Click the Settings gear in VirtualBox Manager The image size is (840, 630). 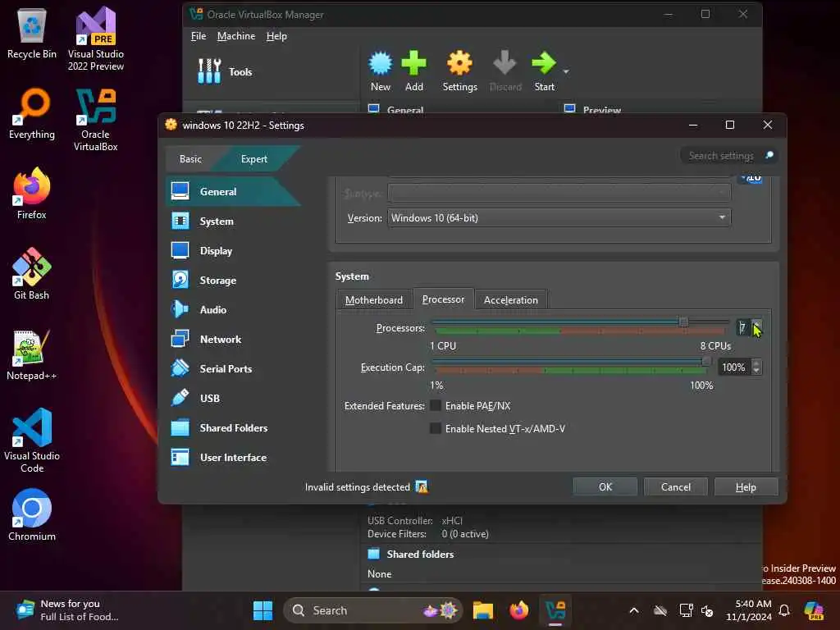(459, 71)
